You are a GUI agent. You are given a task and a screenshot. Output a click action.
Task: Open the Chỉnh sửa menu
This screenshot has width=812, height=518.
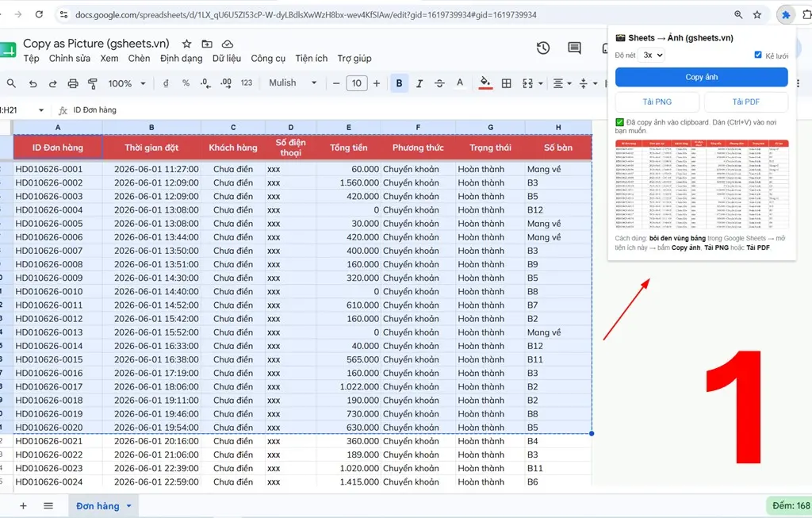pyautogui.click(x=70, y=59)
